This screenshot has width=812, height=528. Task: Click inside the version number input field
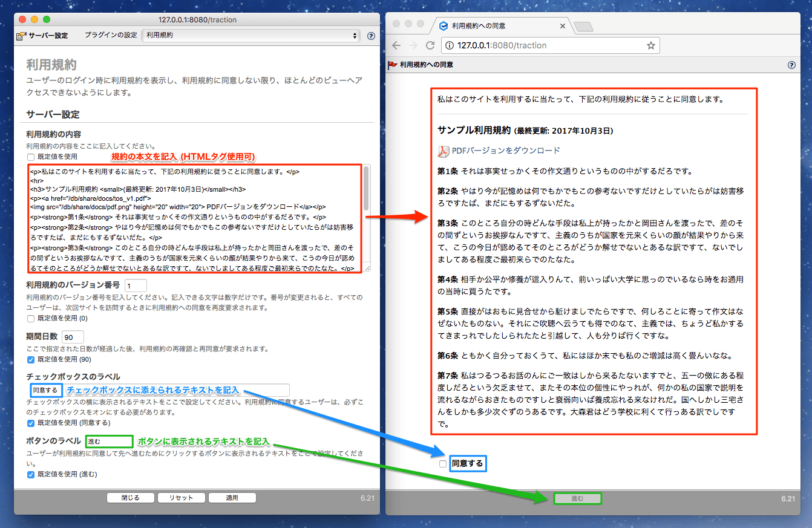(x=135, y=285)
